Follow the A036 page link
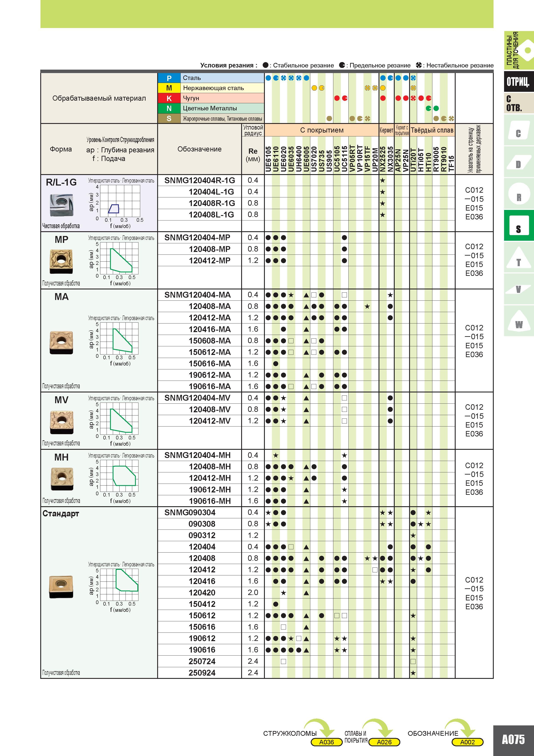534x756 pixels. click(326, 742)
